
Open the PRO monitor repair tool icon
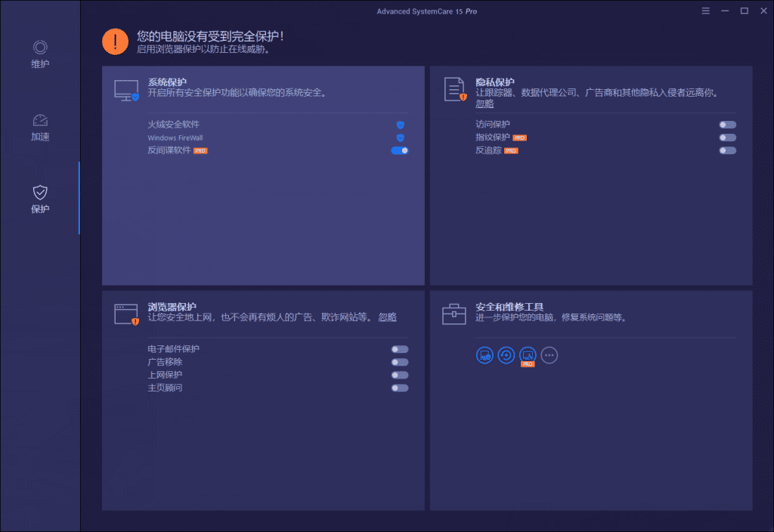pyautogui.click(x=528, y=356)
